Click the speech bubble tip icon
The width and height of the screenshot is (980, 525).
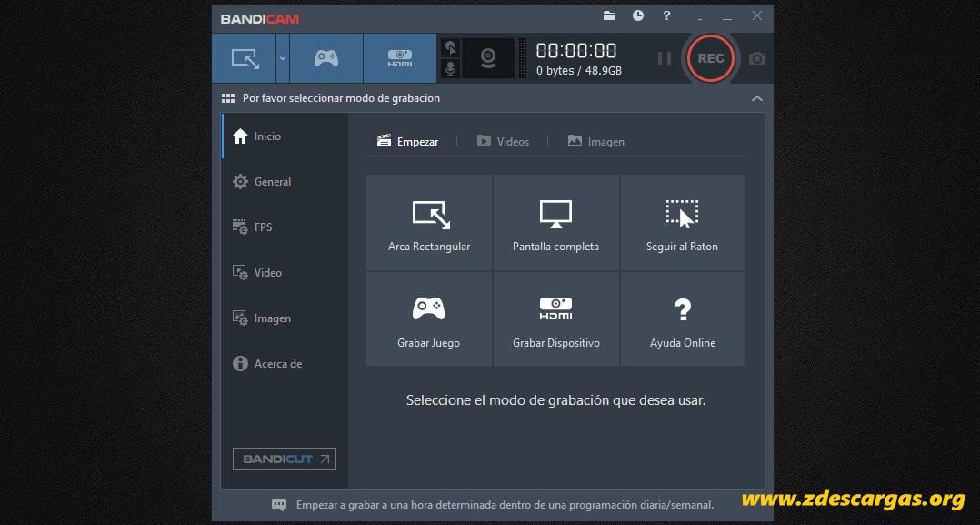(279, 504)
